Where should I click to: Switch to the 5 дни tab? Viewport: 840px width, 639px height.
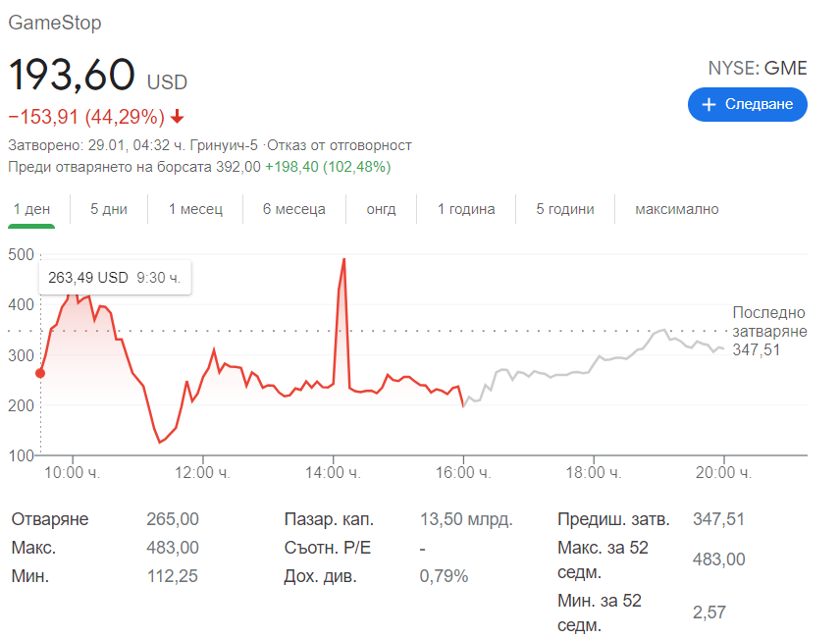coord(109,209)
